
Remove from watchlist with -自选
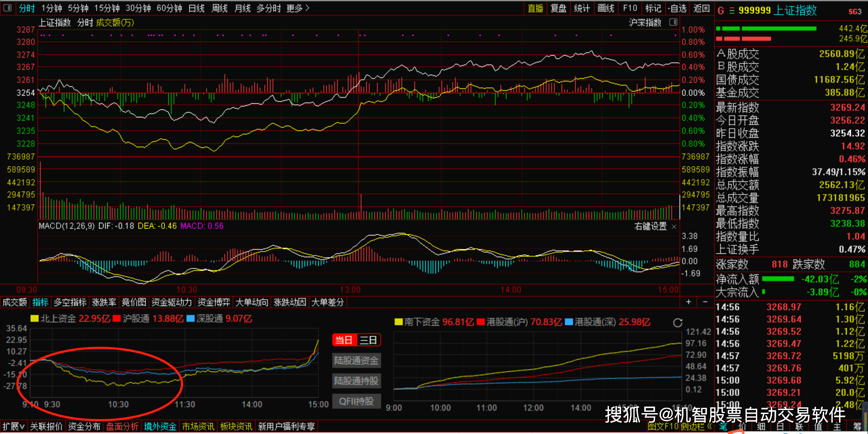[x=677, y=8]
